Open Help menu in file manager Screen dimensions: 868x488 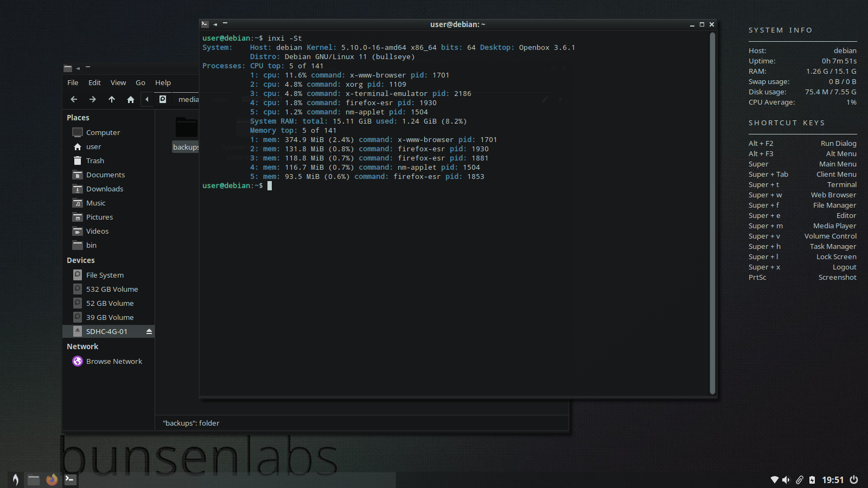pos(163,82)
